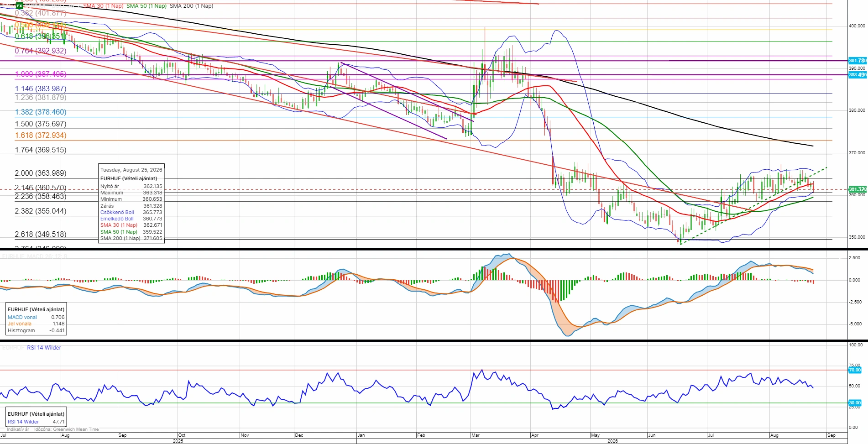Click the 2.500 label on the MACD axis
The width and height of the screenshot is (868, 444).
[855, 258]
